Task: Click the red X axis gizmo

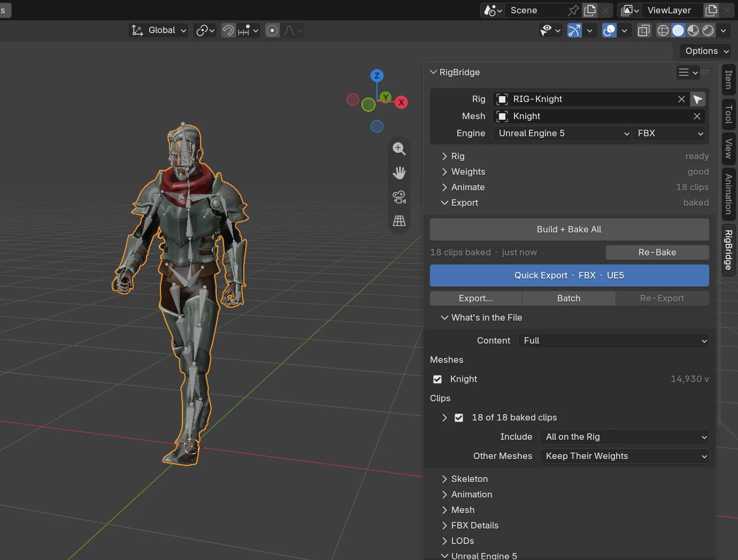Action: pos(401,103)
